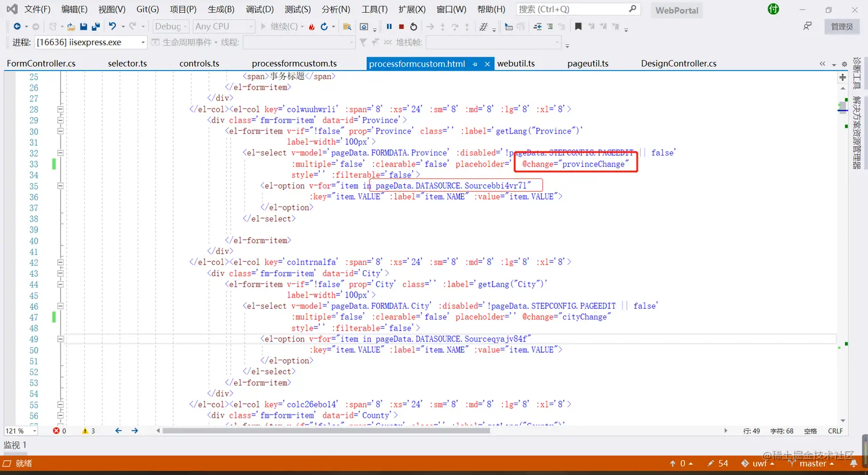Viewport: 868px width, 475px height.
Task: Undo the last edit in the toolbar
Action: (x=113, y=26)
